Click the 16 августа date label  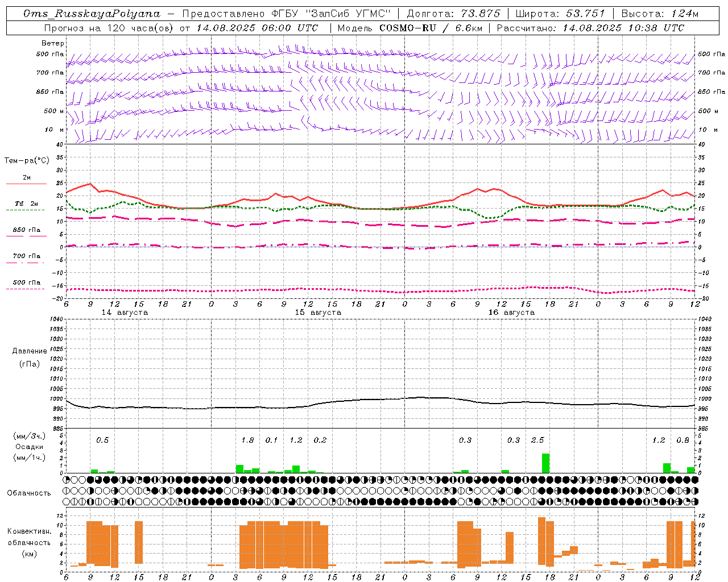pos(511,313)
